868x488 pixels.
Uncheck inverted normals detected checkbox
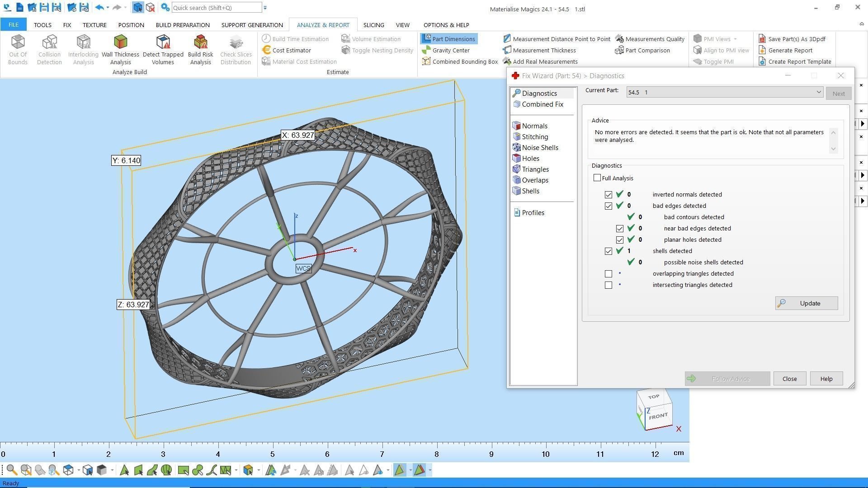pyautogui.click(x=609, y=195)
